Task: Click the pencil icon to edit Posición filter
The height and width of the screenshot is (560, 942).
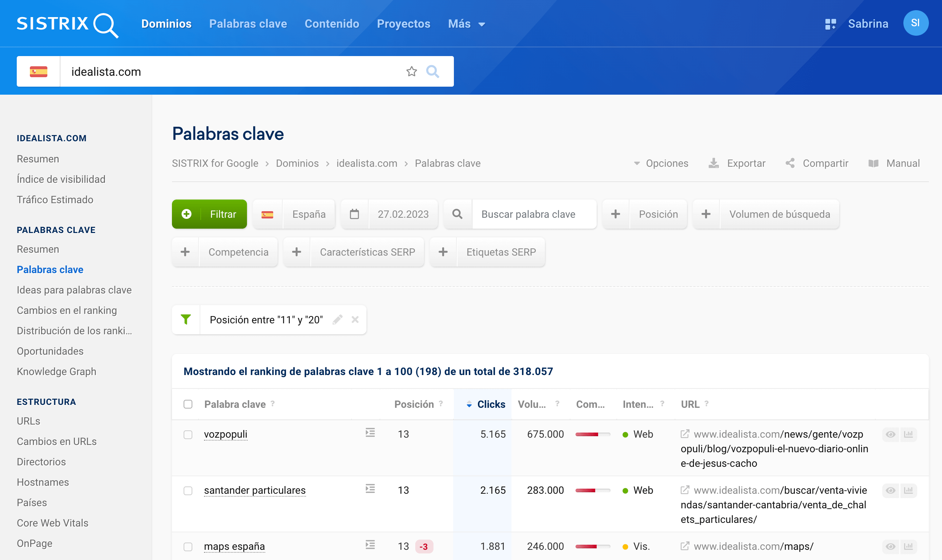Action: (x=337, y=320)
